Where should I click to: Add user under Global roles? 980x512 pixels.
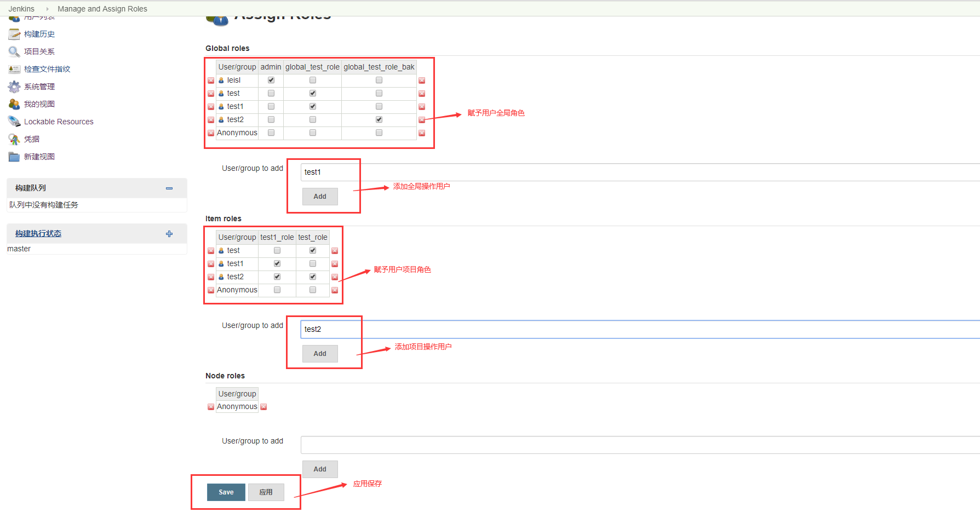click(x=320, y=197)
